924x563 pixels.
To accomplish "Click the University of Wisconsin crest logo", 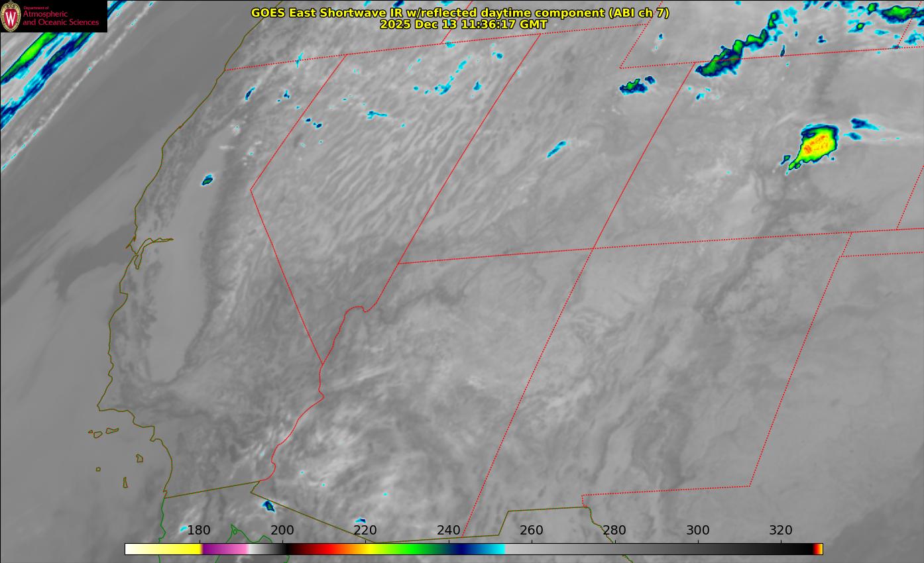I will (x=11, y=16).
